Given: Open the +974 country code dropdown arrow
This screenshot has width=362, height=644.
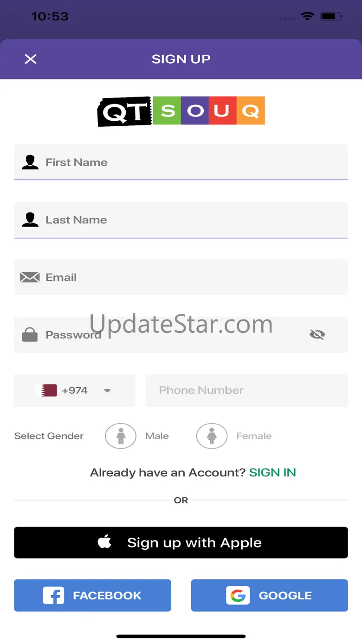Looking at the screenshot, I should tap(107, 390).
